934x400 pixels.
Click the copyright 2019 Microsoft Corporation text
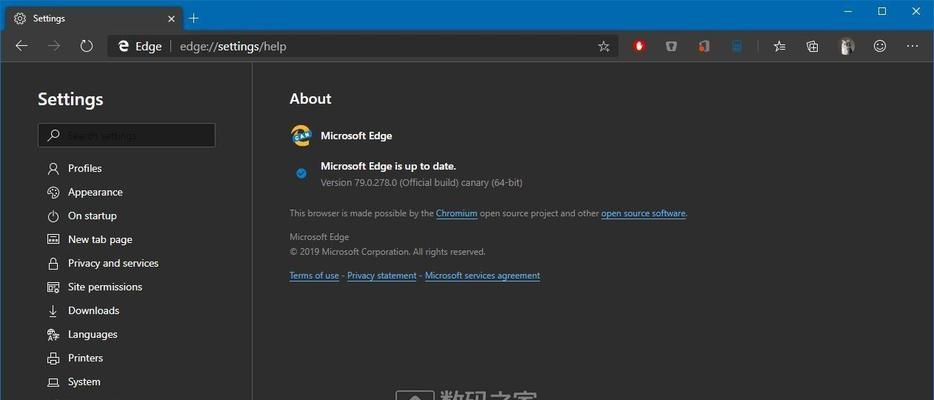[387, 252]
